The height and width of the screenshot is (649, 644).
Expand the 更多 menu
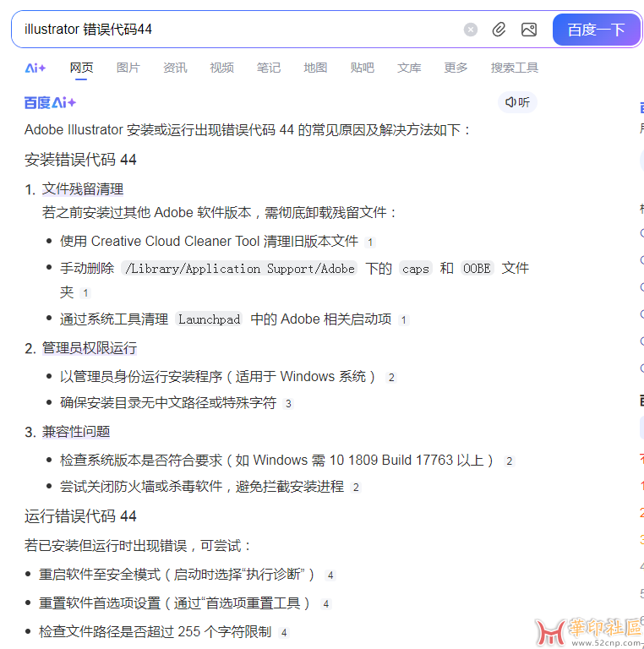click(x=456, y=68)
